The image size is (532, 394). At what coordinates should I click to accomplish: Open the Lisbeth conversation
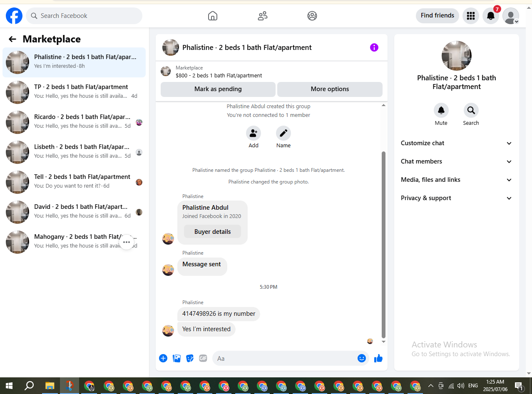74,152
